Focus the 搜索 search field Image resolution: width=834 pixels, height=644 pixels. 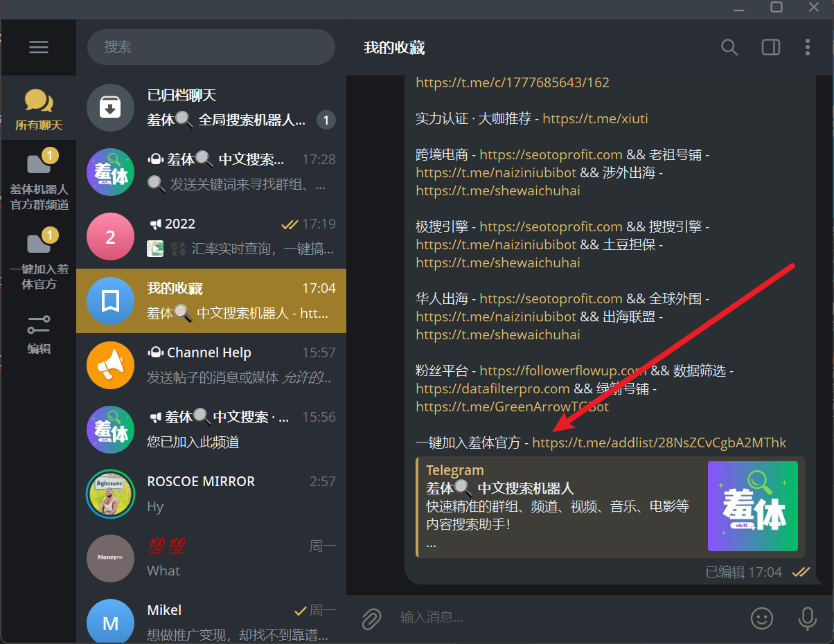pyautogui.click(x=211, y=47)
